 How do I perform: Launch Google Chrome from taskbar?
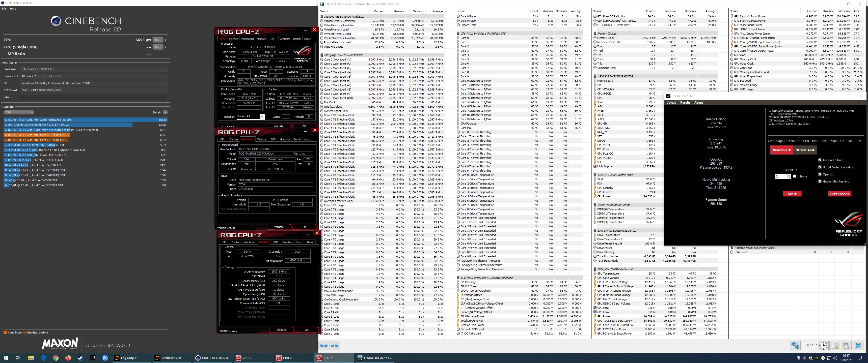[x=56, y=358]
